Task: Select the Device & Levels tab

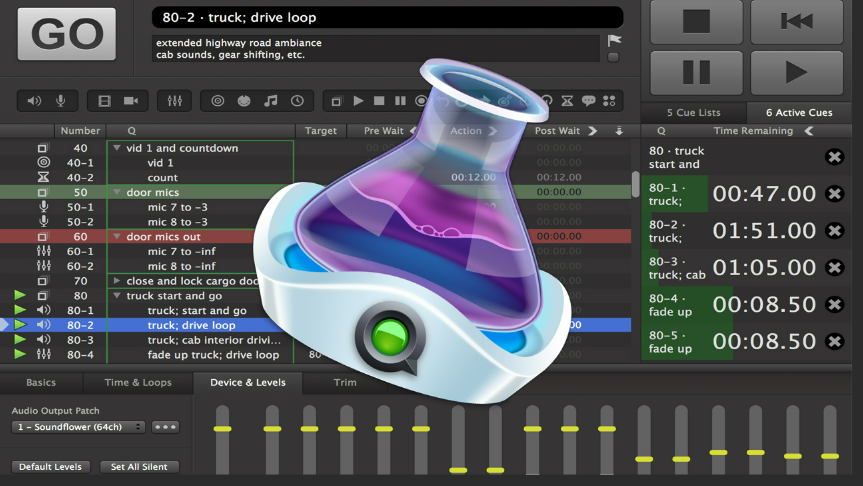Action: pos(248,383)
